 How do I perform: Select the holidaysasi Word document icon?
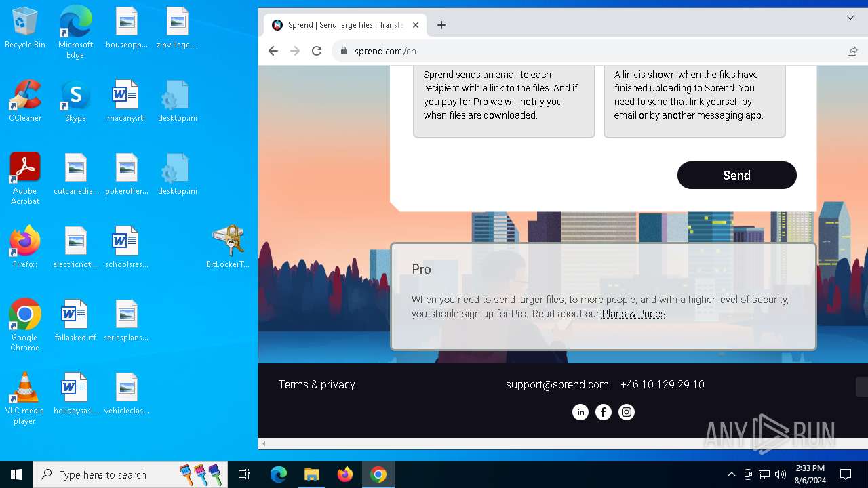75,394
